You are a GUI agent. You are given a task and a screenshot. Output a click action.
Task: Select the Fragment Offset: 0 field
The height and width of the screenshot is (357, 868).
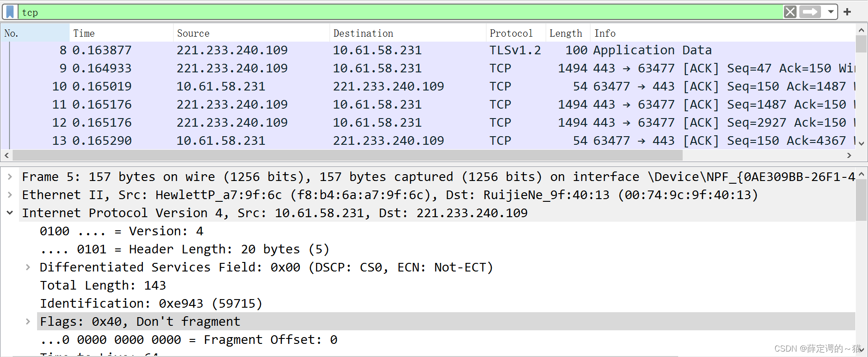[189, 340]
